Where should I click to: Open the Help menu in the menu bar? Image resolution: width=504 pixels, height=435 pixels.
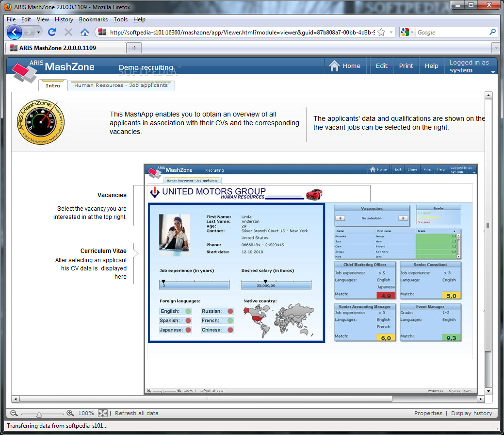(x=139, y=19)
